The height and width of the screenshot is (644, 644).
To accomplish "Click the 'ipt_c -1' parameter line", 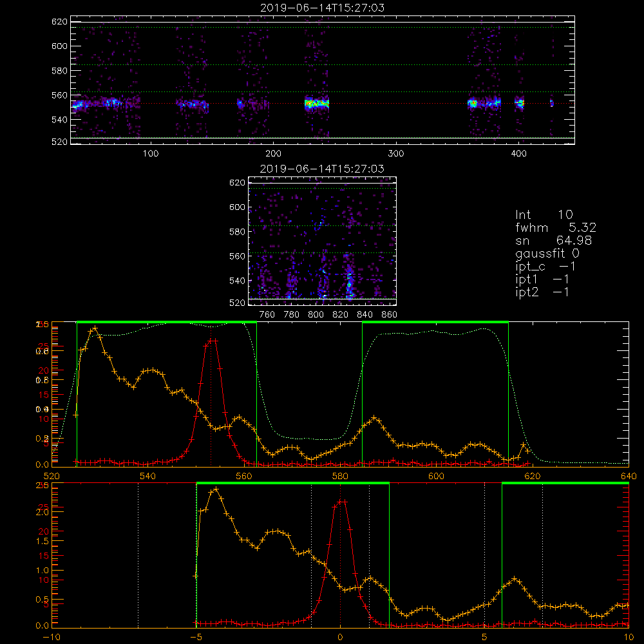I will coord(545,267).
